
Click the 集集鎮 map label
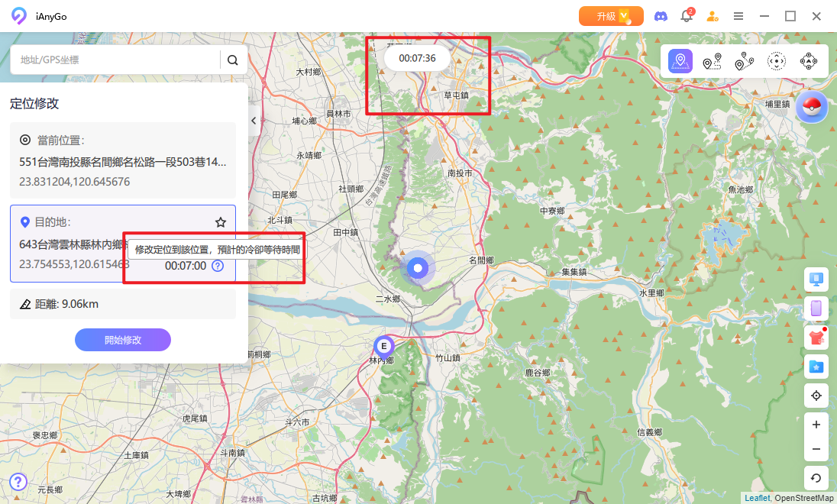[x=574, y=272]
